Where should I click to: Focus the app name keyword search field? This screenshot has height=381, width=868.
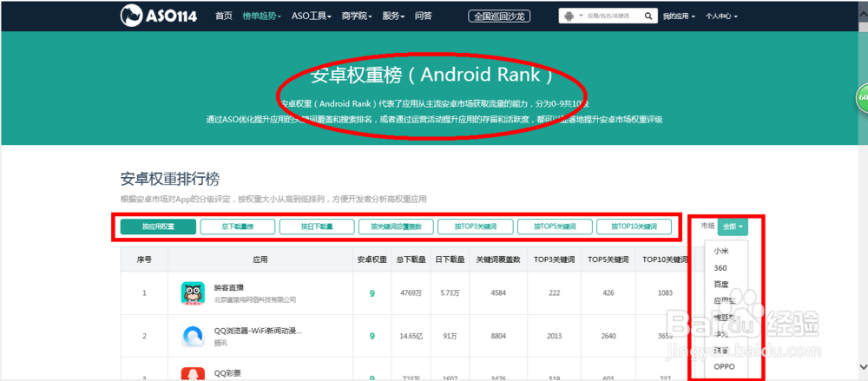click(x=611, y=16)
